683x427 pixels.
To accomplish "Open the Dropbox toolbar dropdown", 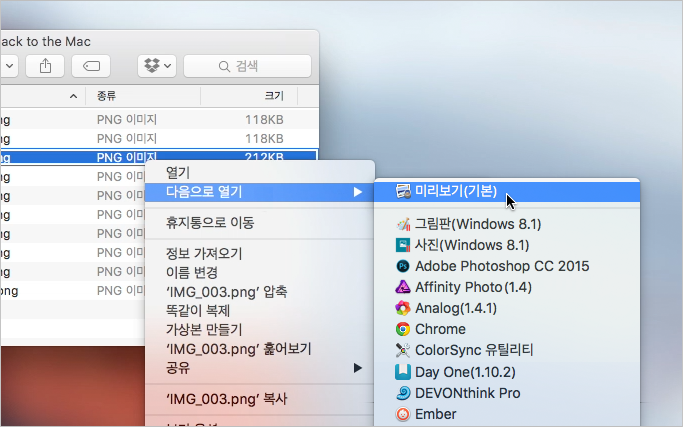I will point(157,66).
